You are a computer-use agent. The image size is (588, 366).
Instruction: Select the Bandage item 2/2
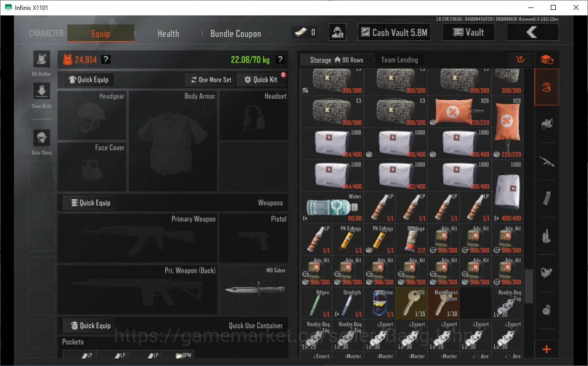[x=412, y=239]
